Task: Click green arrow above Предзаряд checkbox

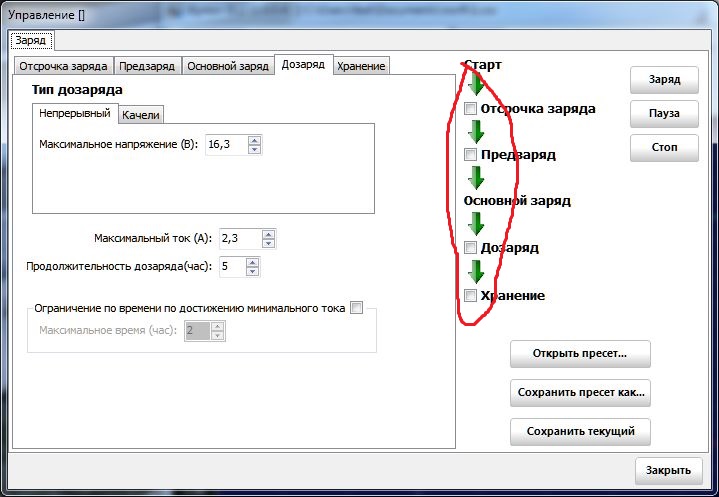Action: point(476,131)
